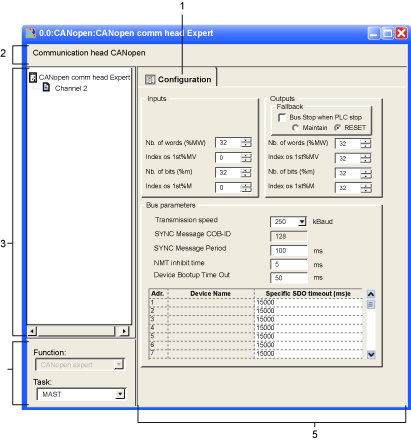411x441 pixels.
Task: Click the CANopen comm head Expert module icon
Action: coord(33,77)
